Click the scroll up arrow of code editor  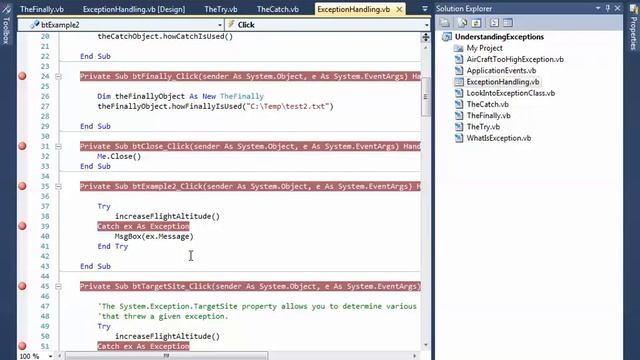(425, 48)
